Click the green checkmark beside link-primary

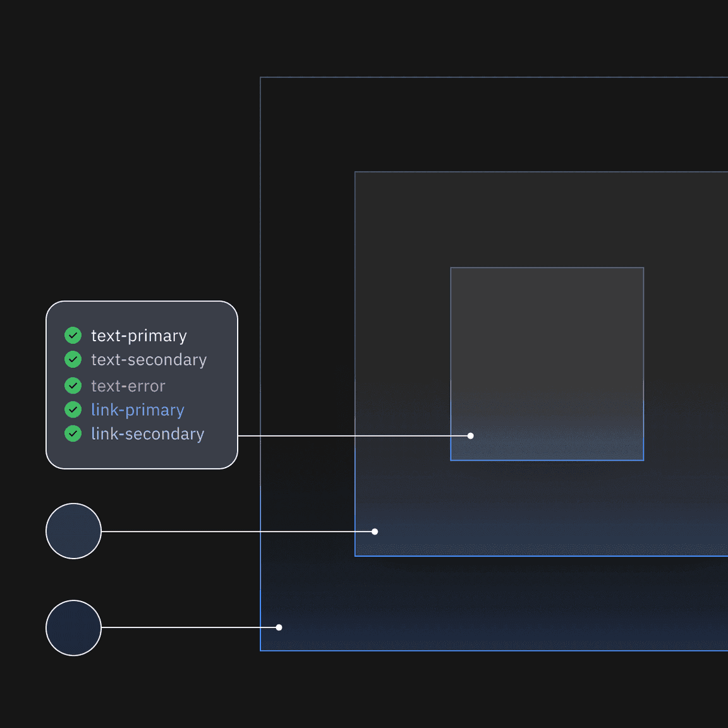[73, 409]
